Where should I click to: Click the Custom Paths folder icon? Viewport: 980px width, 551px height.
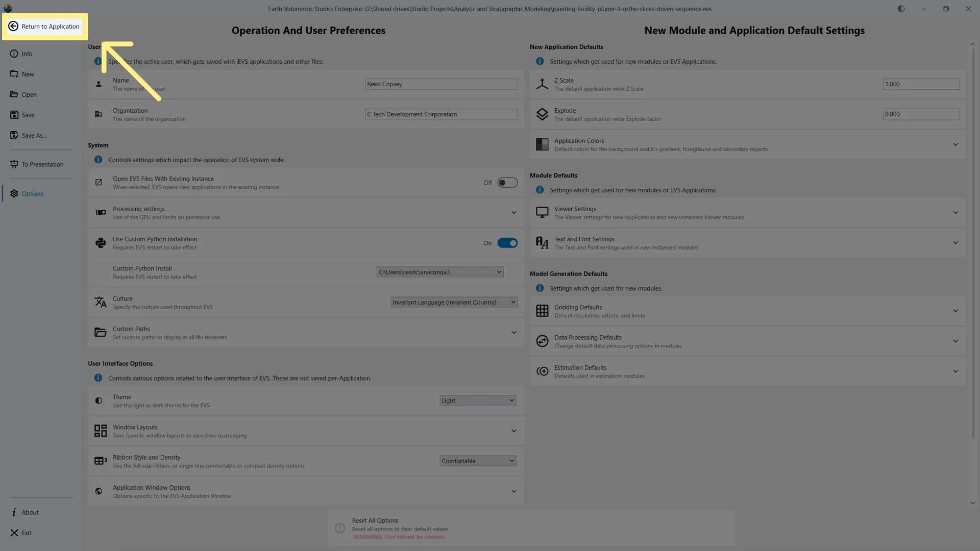point(101,333)
